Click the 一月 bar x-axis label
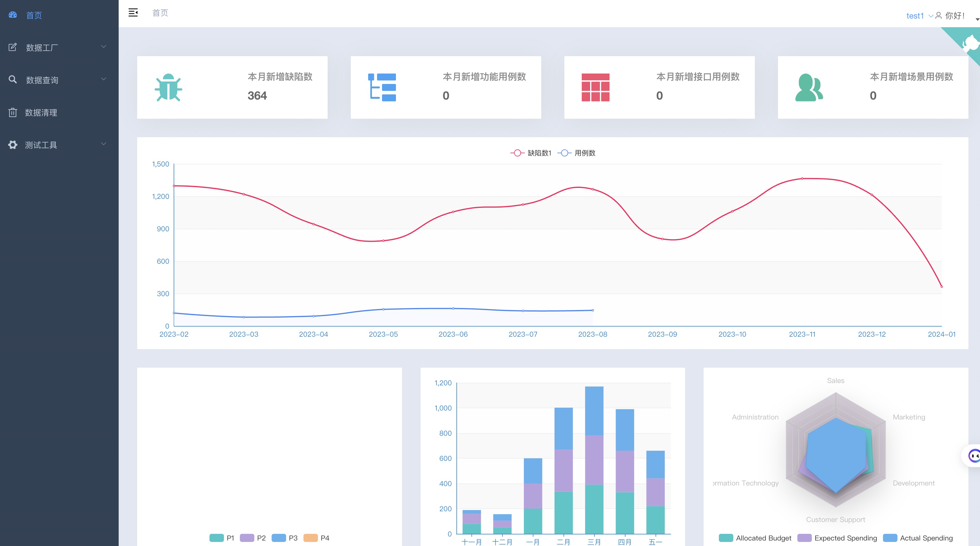This screenshot has width=980, height=546. click(533, 542)
